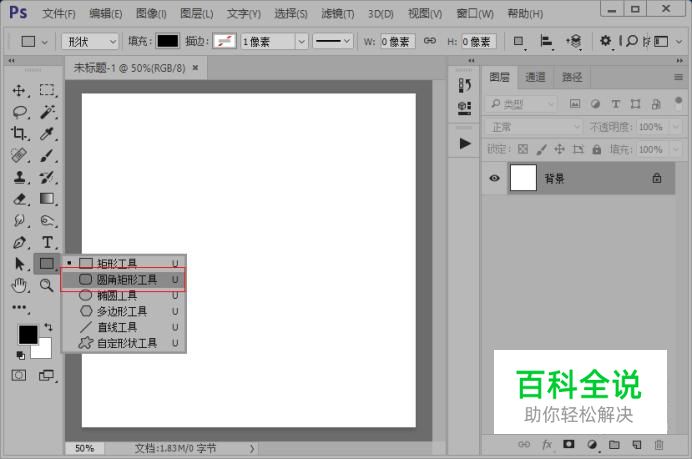This screenshot has height=459, width=692.
Task: Switch to the 通道 tab
Action: 535,77
